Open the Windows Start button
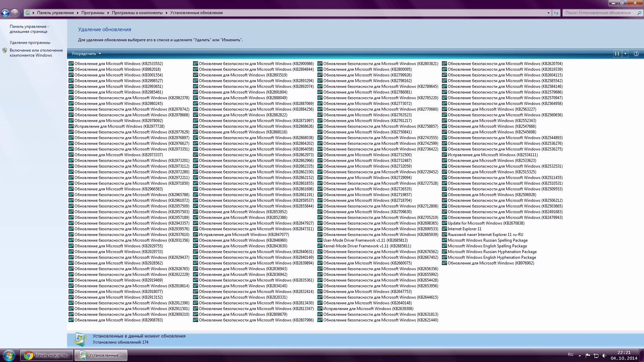The height and width of the screenshot is (362, 644). (x=9, y=355)
